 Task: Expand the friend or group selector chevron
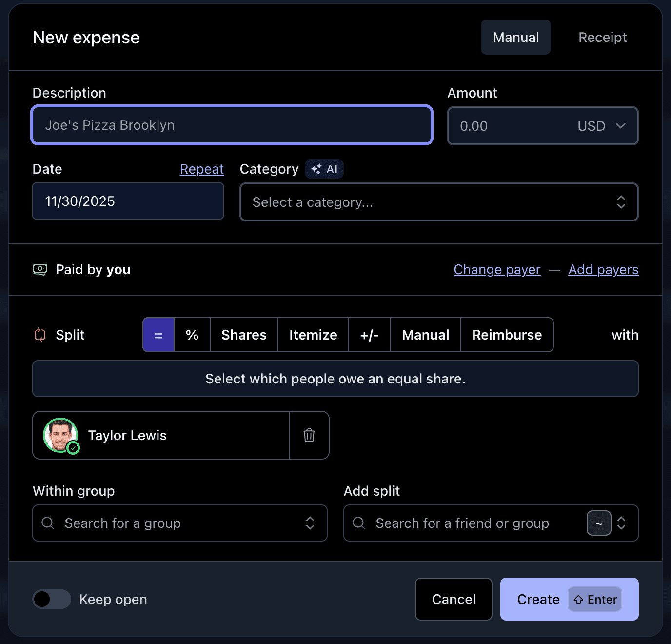tap(622, 523)
